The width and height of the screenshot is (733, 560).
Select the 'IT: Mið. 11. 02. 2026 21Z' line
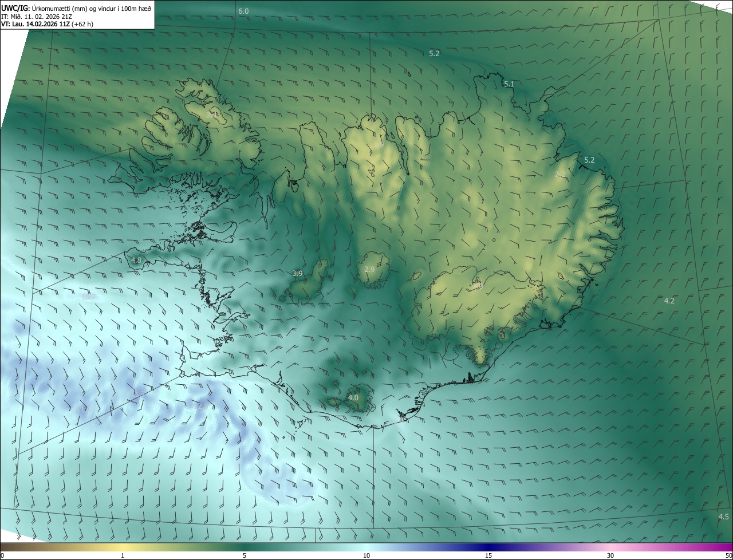coord(36,16)
